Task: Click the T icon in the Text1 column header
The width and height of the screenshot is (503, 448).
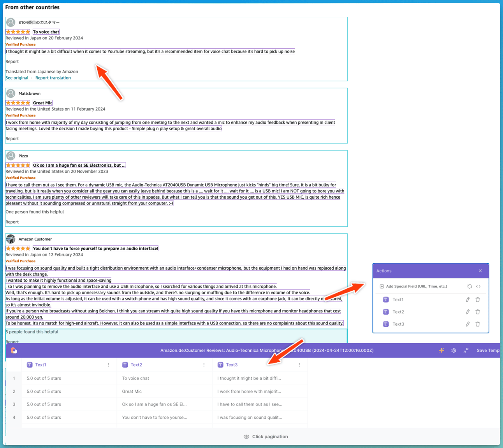Action: pos(30,365)
